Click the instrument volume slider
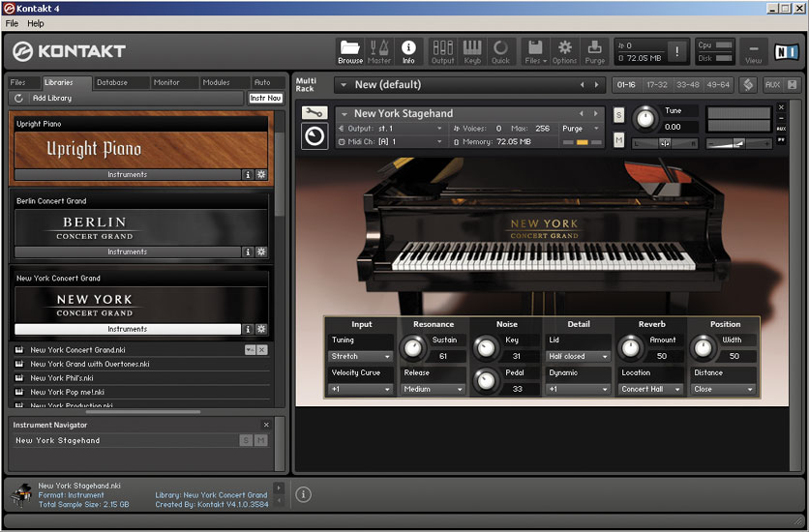Screen dimensions: 809x532 tap(739, 144)
